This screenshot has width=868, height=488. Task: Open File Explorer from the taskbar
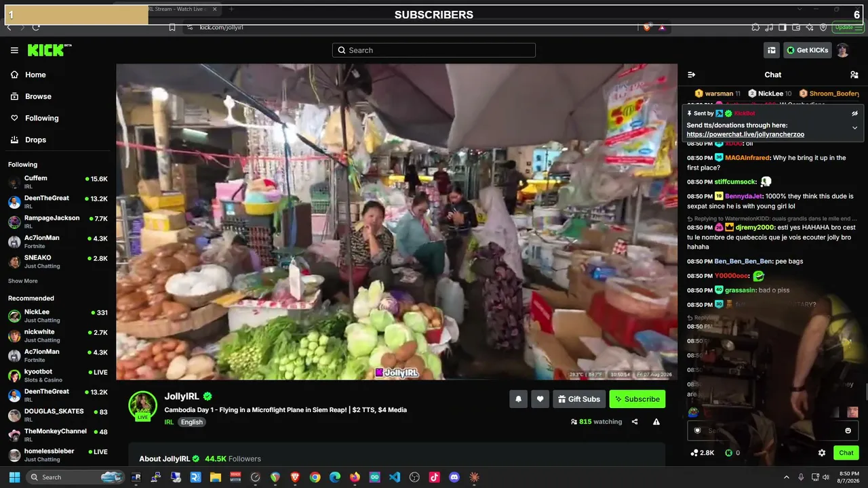[x=216, y=477]
